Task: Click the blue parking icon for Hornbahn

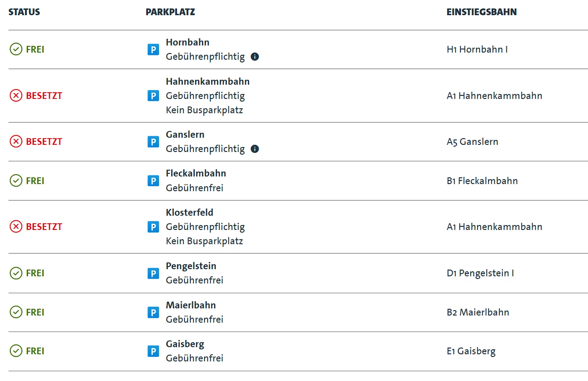Action: (x=153, y=49)
